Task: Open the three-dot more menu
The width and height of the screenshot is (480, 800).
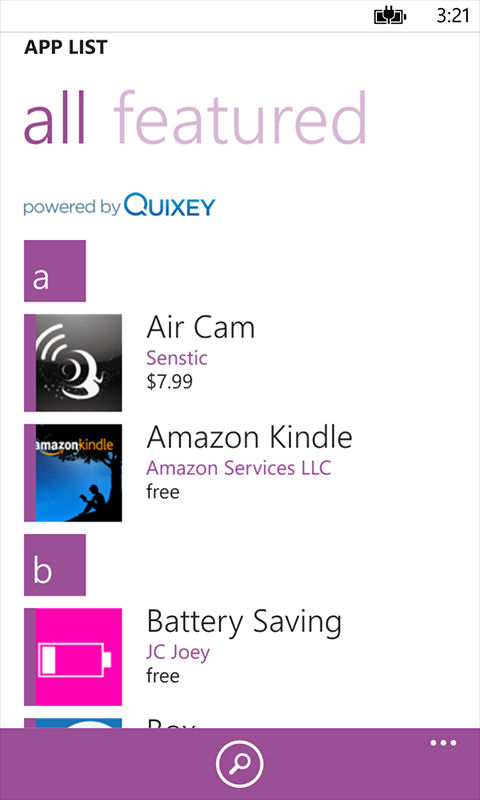Action: (x=443, y=743)
